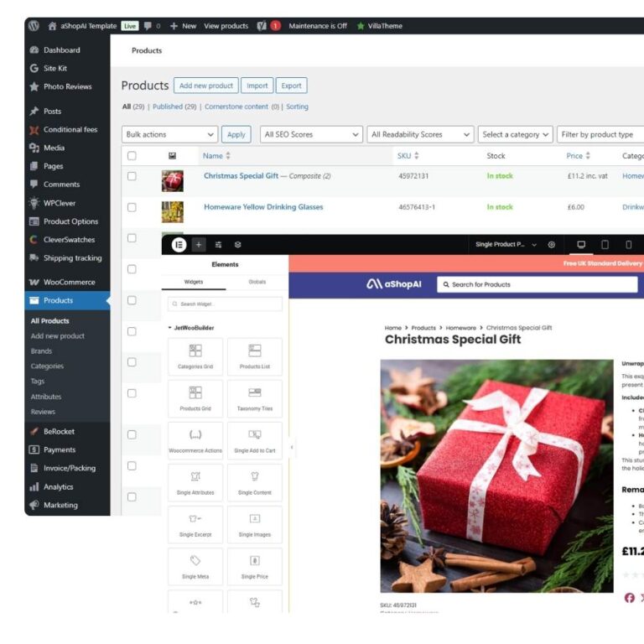
Task: Open the Filter by product type dropdown
Action: tap(600, 135)
